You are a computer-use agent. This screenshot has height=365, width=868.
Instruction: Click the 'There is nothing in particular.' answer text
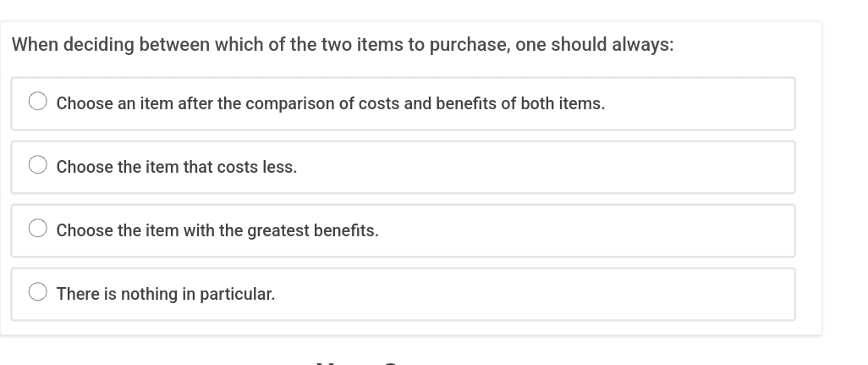tap(165, 294)
